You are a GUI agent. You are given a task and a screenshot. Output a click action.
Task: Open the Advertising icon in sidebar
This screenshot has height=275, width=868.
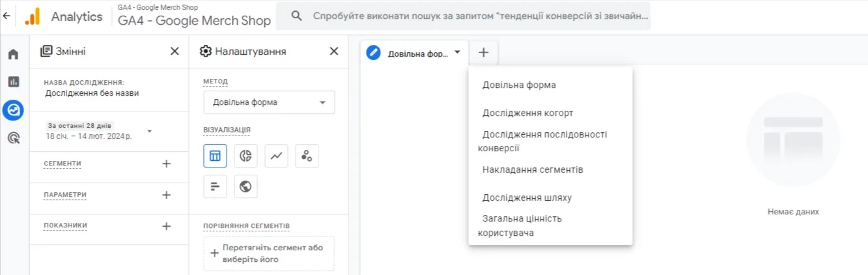pyautogui.click(x=13, y=137)
